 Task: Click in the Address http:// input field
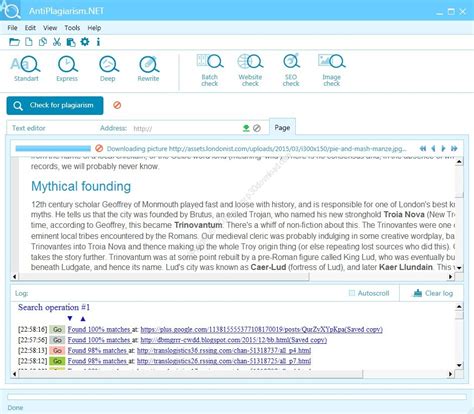click(185, 128)
